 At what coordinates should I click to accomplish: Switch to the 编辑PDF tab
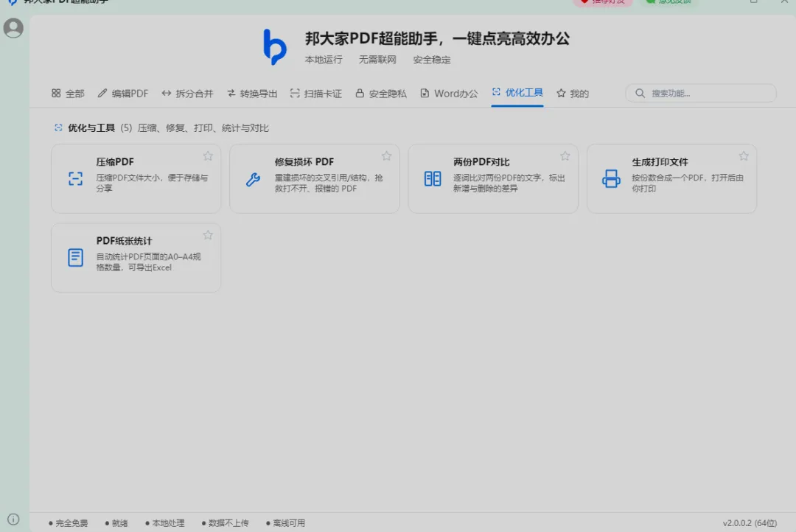[123, 94]
